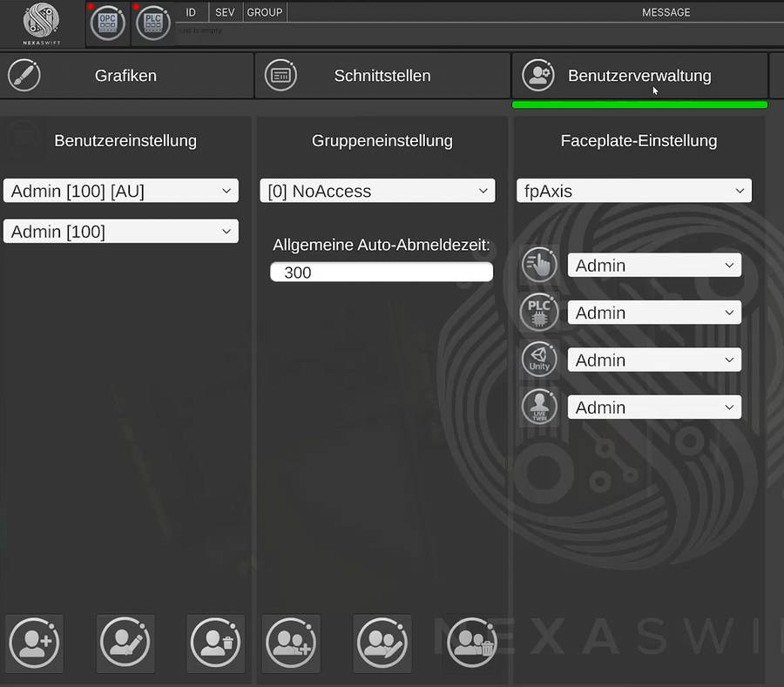784x687 pixels.
Task: Open the Unity access Admin dropdown
Action: pos(654,360)
